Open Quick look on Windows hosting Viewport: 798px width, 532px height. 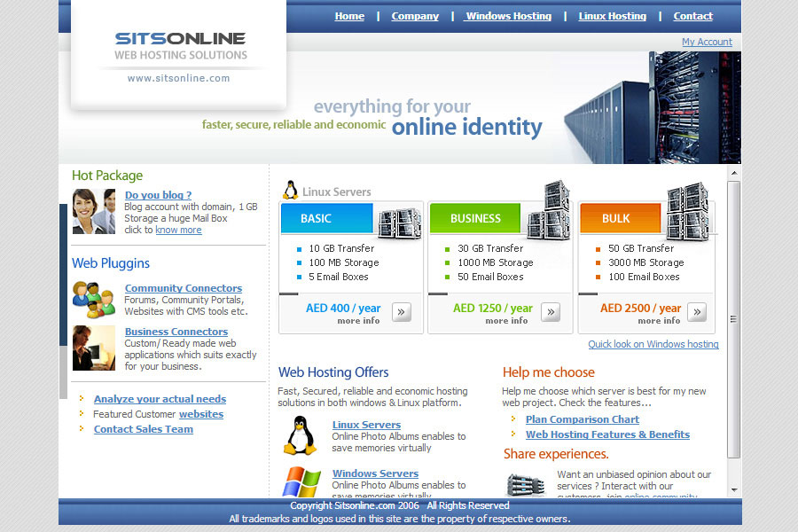click(653, 344)
